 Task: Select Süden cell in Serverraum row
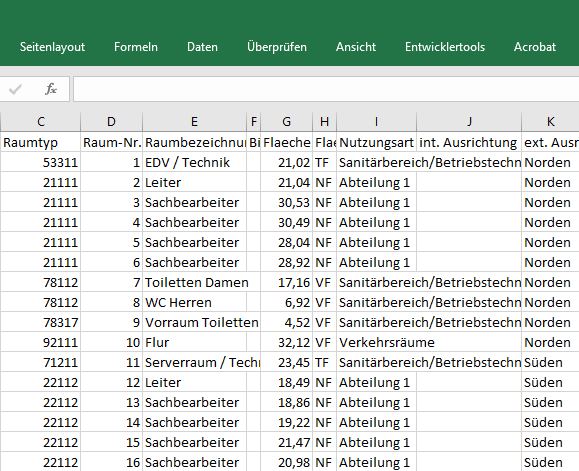(x=551, y=362)
